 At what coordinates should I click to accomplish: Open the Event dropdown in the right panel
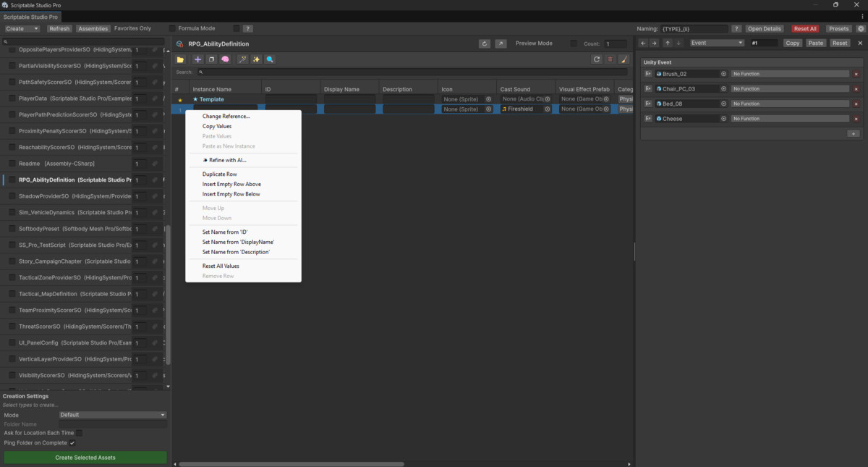point(716,43)
